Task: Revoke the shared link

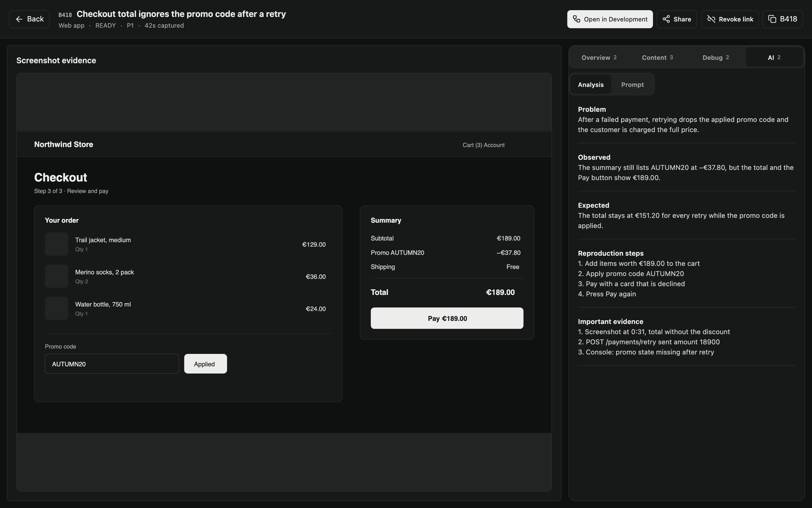Action: pos(730,19)
